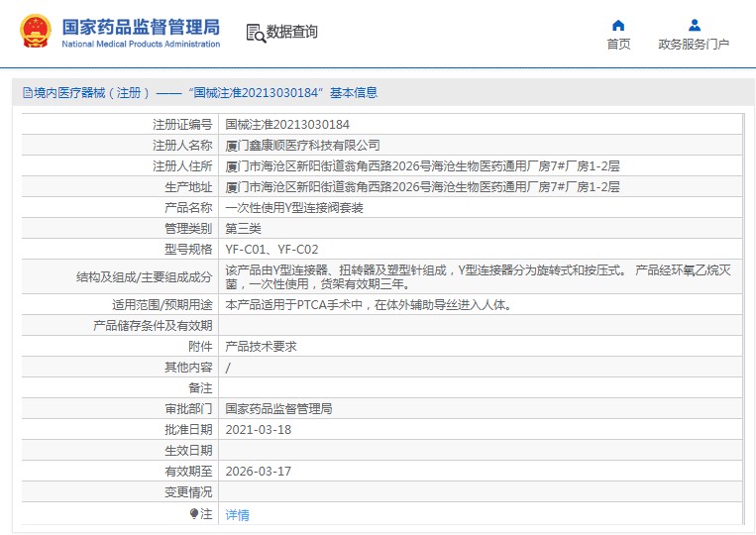Screen dimensions: 756x535
Task: Click the national emblem logo
Action: 36,31
